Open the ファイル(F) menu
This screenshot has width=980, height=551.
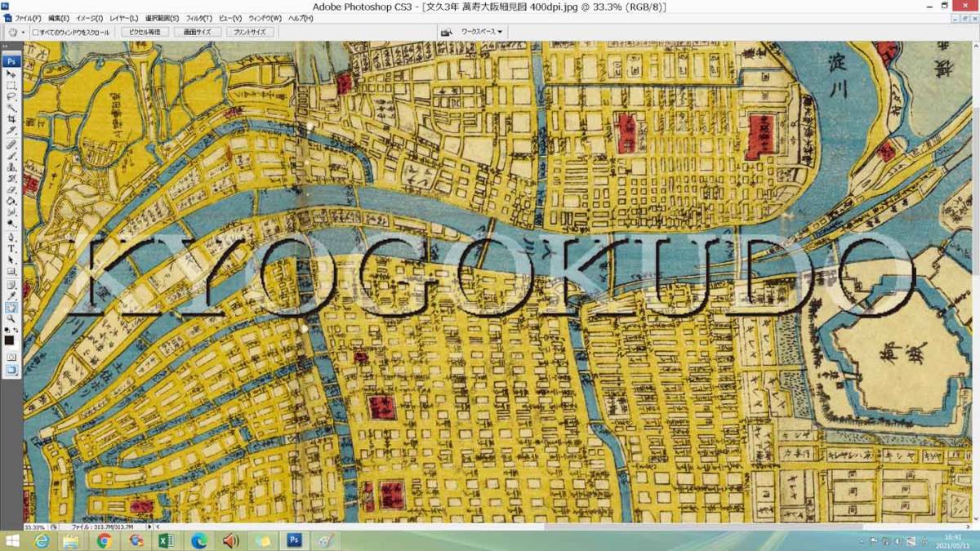coord(29,18)
